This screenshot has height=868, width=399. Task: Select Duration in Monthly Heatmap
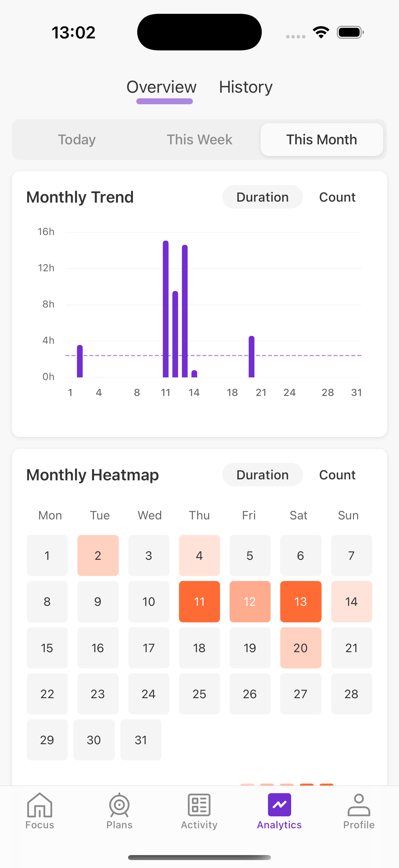pyautogui.click(x=262, y=475)
